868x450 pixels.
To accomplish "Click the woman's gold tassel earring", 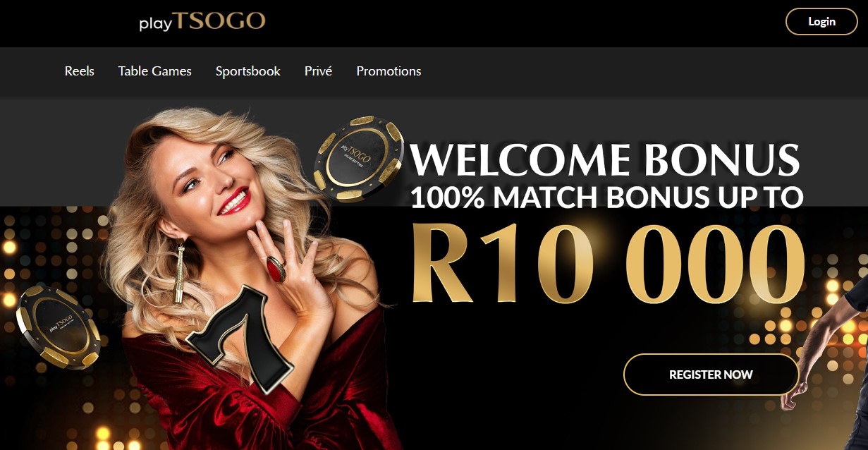I will coord(179,274).
